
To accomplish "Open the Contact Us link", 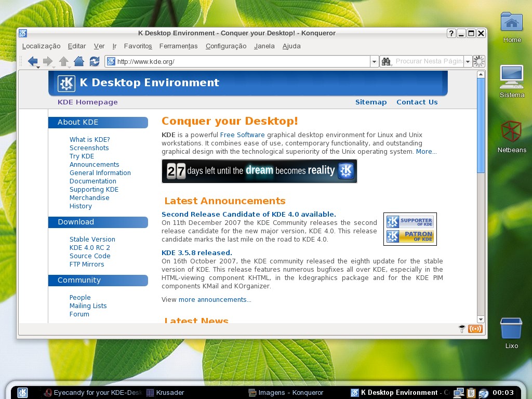I will point(417,102).
